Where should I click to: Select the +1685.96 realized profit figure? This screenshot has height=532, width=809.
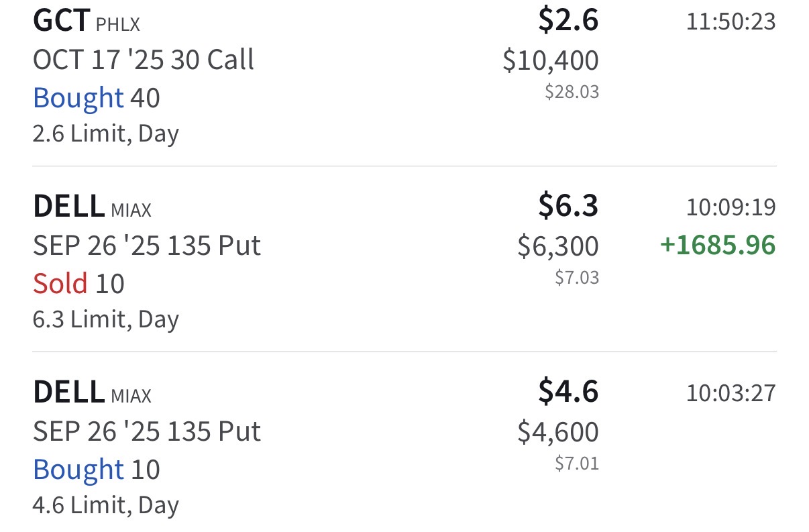(718, 246)
